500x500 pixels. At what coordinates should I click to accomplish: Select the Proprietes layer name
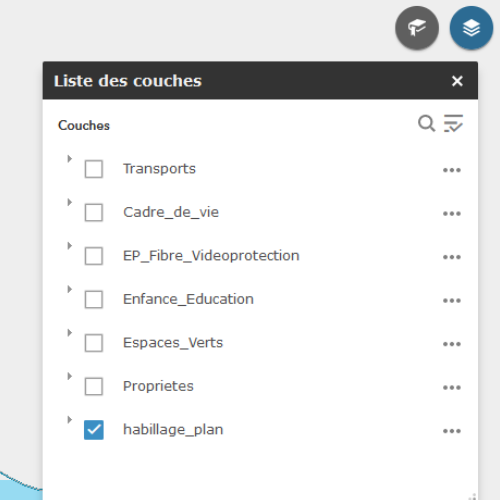click(x=158, y=386)
